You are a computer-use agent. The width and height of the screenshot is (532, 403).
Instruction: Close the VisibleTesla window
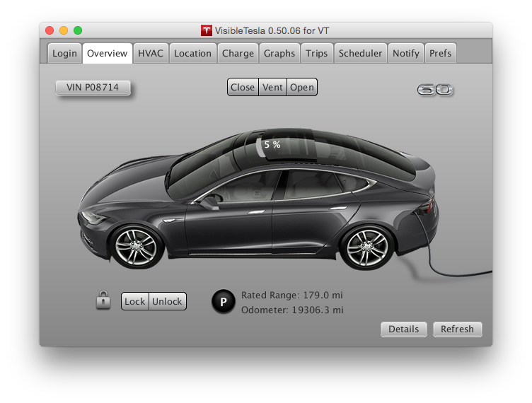(50, 30)
